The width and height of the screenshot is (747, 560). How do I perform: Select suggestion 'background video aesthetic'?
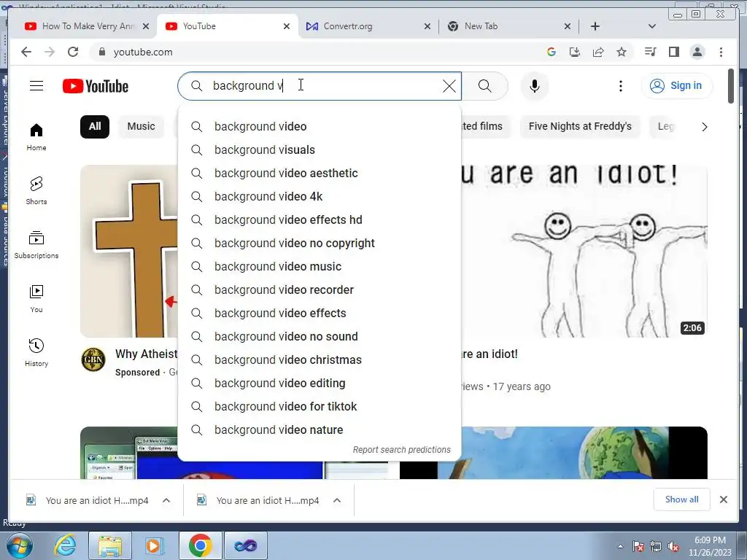[x=320, y=173]
